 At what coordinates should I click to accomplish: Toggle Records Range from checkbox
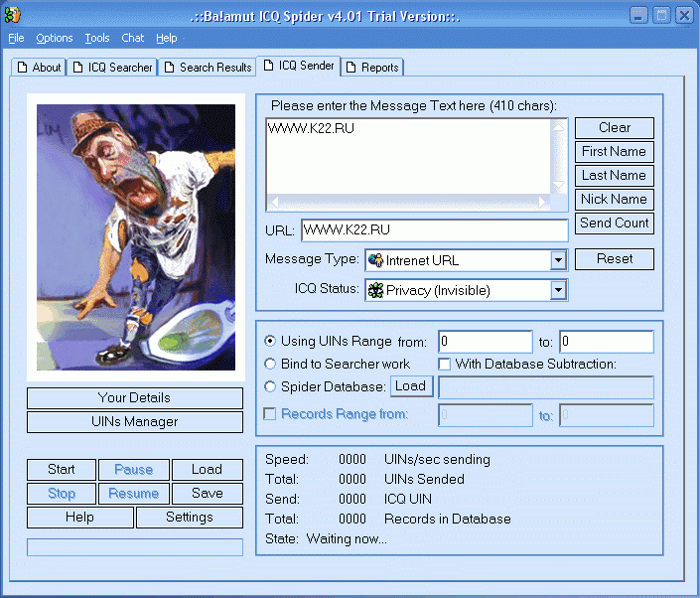(x=270, y=414)
